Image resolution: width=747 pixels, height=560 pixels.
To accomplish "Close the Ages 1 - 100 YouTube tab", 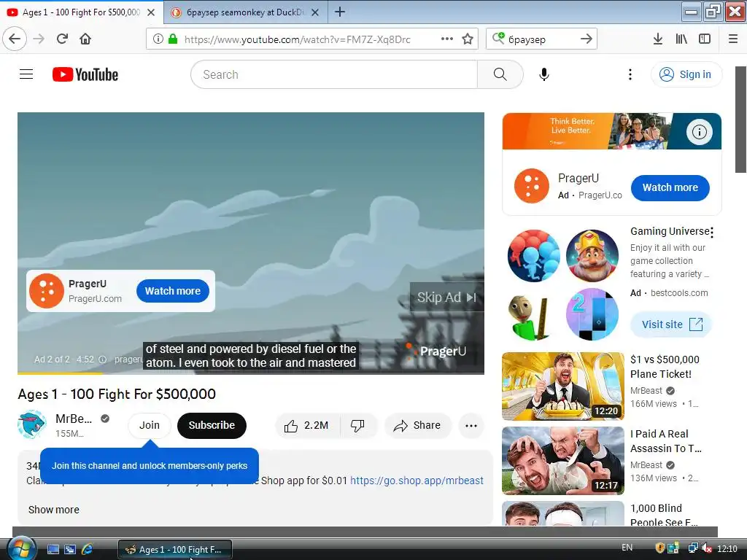I will (x=151, y=12).
